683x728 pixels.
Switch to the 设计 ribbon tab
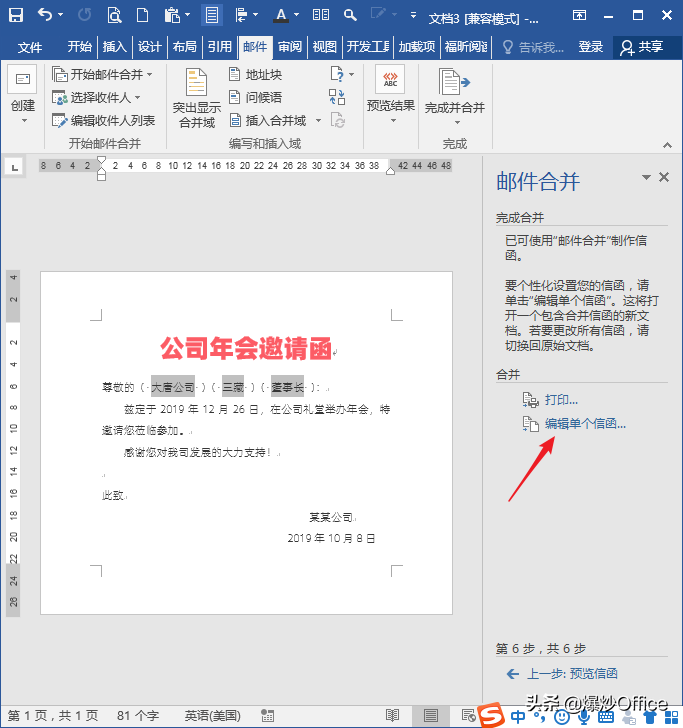pyautogui.click(x=150, y=47)
